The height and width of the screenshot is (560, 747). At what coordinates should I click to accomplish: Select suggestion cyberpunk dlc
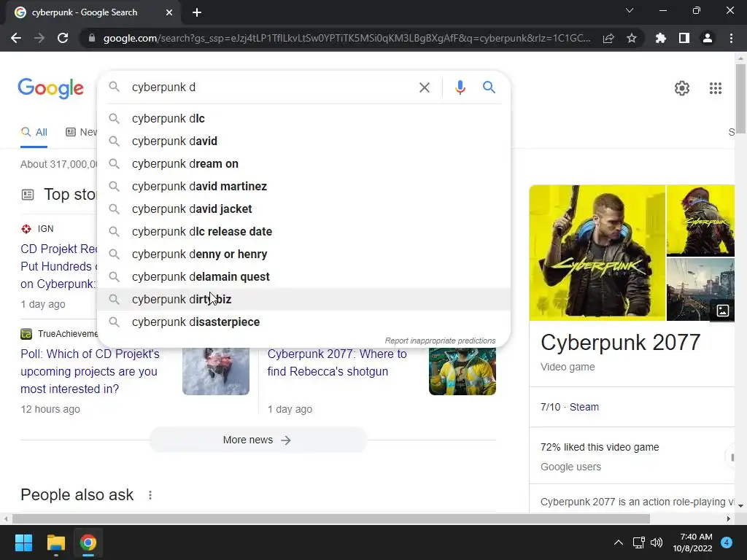(303, 119)
